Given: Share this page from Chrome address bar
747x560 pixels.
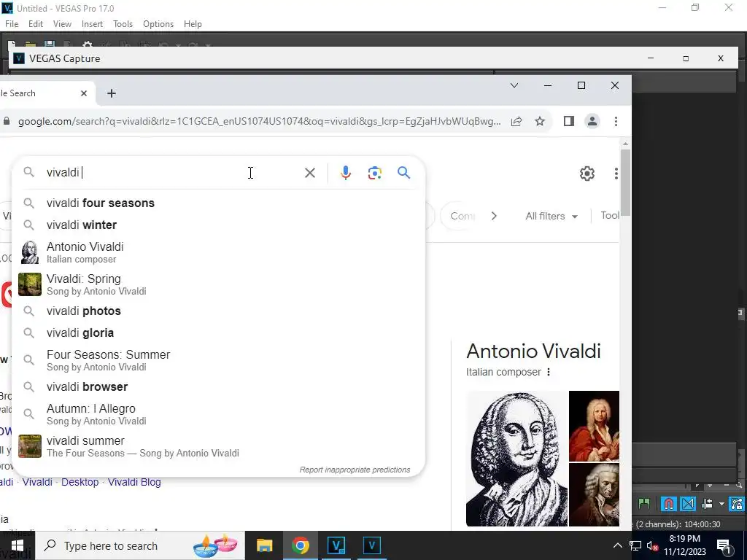Looking at the screenshot, I should tap(516, 122).
